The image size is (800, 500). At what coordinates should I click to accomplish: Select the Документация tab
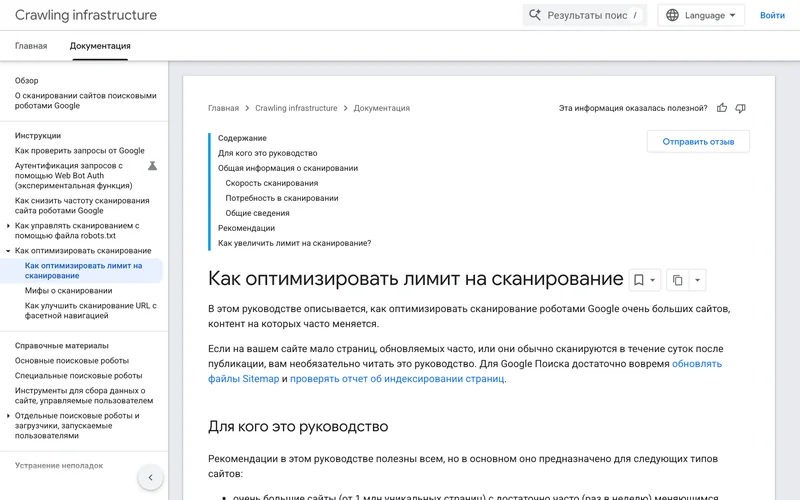click(x=100, y=46)
